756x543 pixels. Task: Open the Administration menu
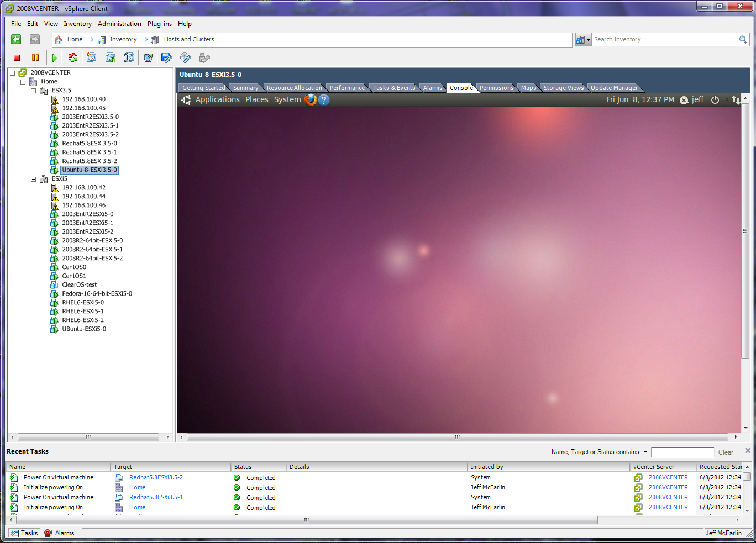[x=119, y=24]
